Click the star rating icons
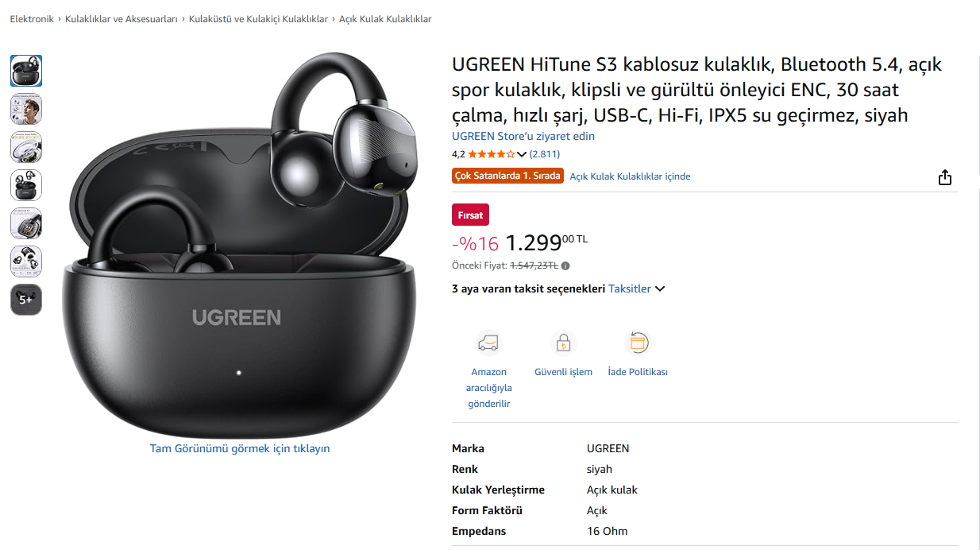Screen dimensions: 980x550 [491, 154]
